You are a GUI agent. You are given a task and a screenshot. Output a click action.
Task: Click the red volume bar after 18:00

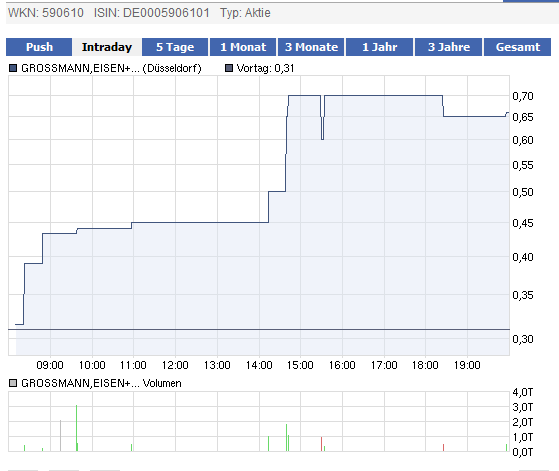[x=443, y=448]
